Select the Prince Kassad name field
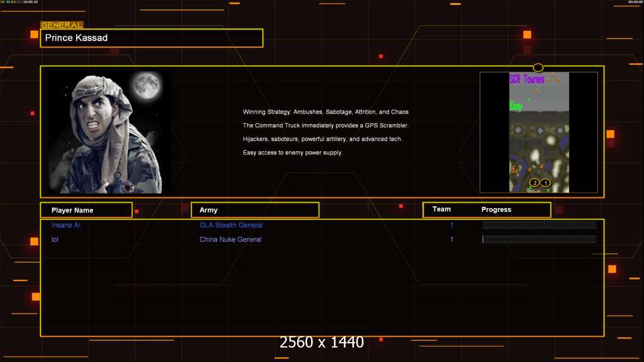The image size is (644, 362). click(x=152, y=38)
